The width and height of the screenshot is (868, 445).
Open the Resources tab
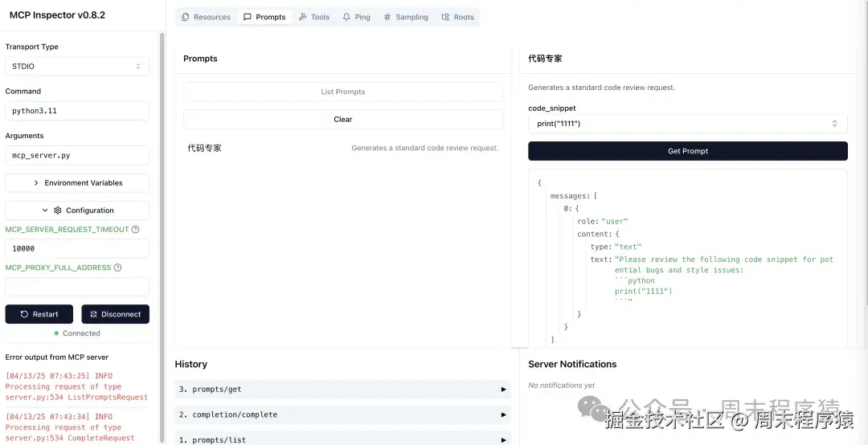pyautogui.click(x=206, y=17)
